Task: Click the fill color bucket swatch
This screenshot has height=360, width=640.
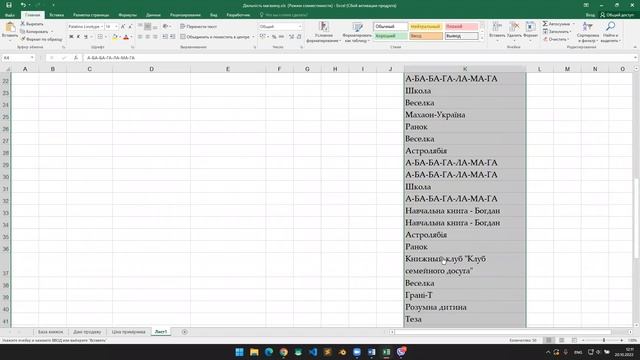Action: (x=115, y=37)
